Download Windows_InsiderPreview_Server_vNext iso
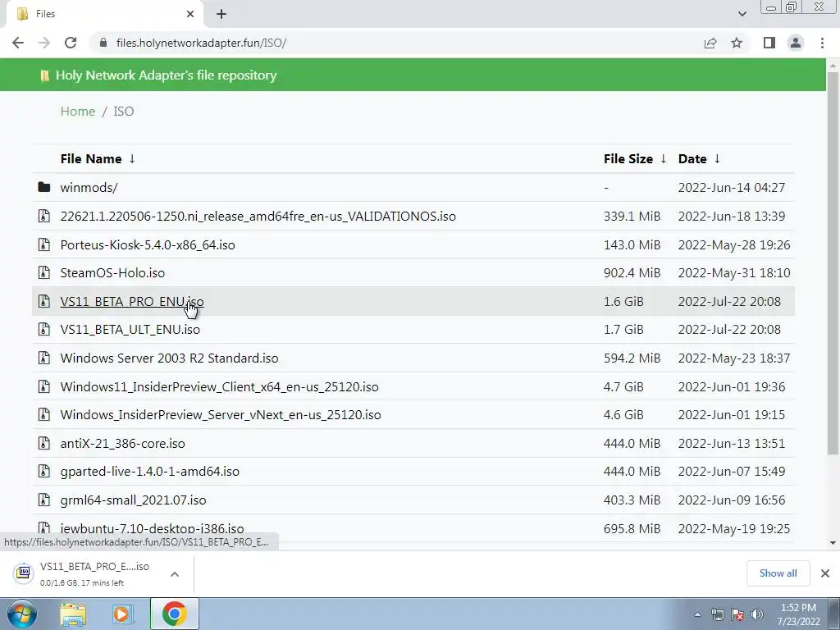The image size is (840, 630). [221, 414]
